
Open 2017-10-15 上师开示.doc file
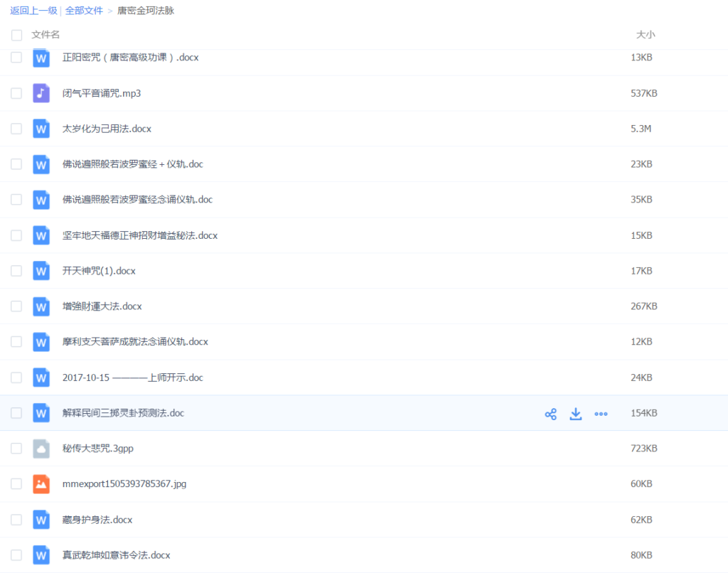(133, 377)
